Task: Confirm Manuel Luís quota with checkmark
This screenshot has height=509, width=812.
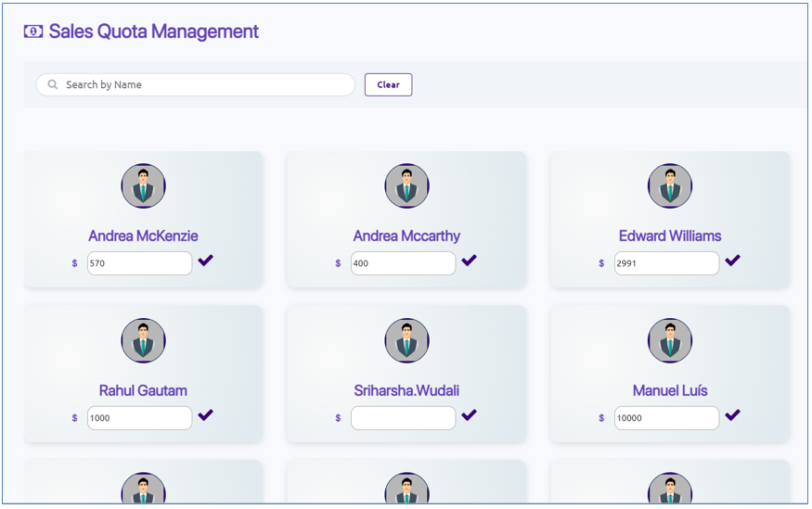Action: tap(732, 415)
